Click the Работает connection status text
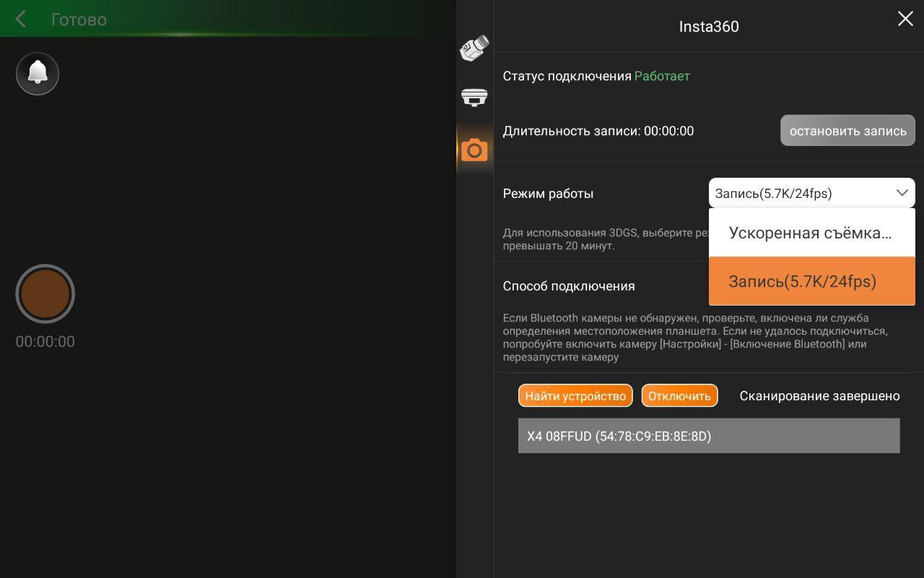This screenshot has width=924, height=578. pyautogui.click(x=662, y=76)
